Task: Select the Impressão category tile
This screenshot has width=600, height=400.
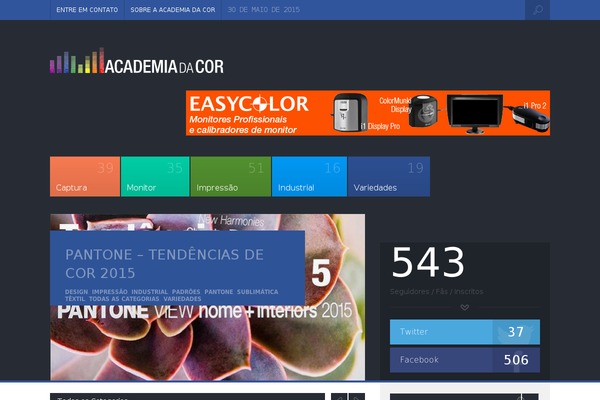Action: [x=231, y=176]
